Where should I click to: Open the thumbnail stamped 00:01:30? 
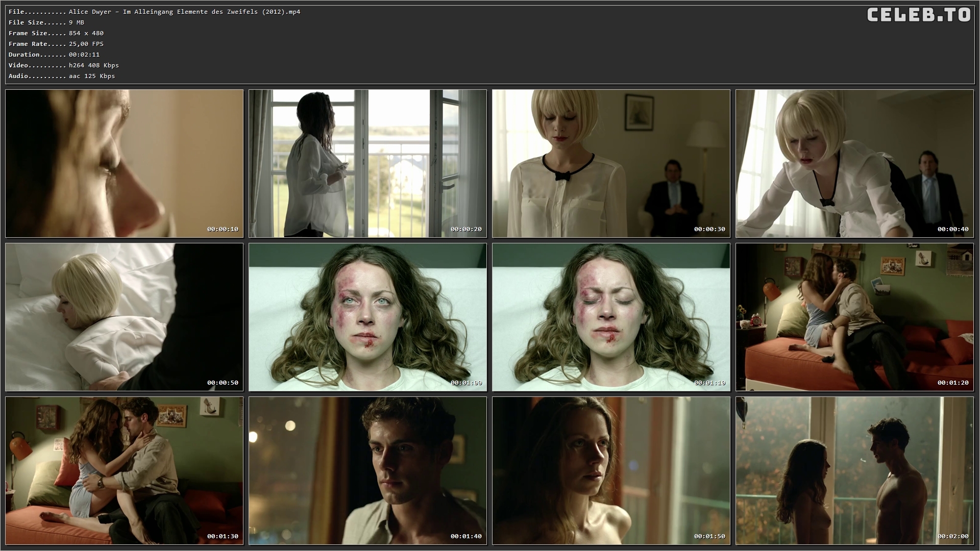(124, 470)
